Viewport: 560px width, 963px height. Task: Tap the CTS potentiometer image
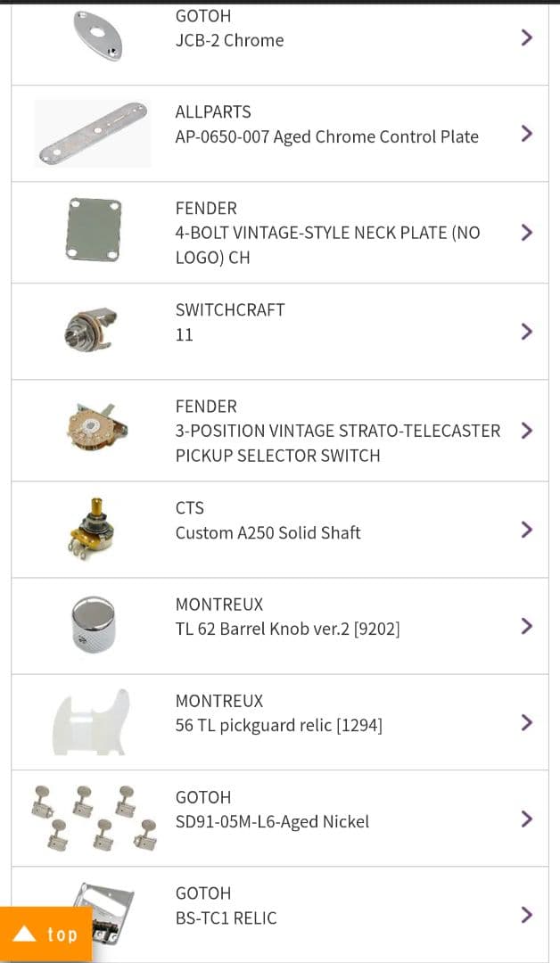93,528
